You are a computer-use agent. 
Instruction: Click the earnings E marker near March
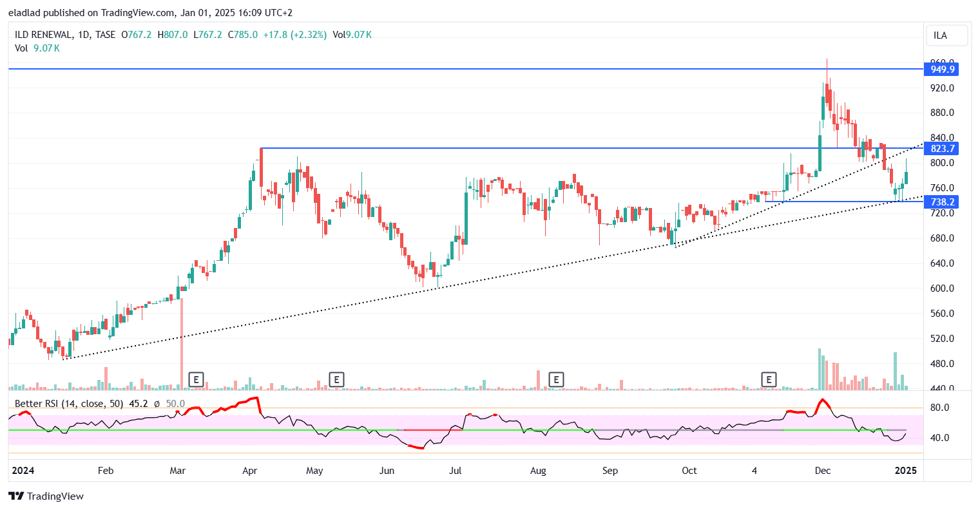point(196,379)
